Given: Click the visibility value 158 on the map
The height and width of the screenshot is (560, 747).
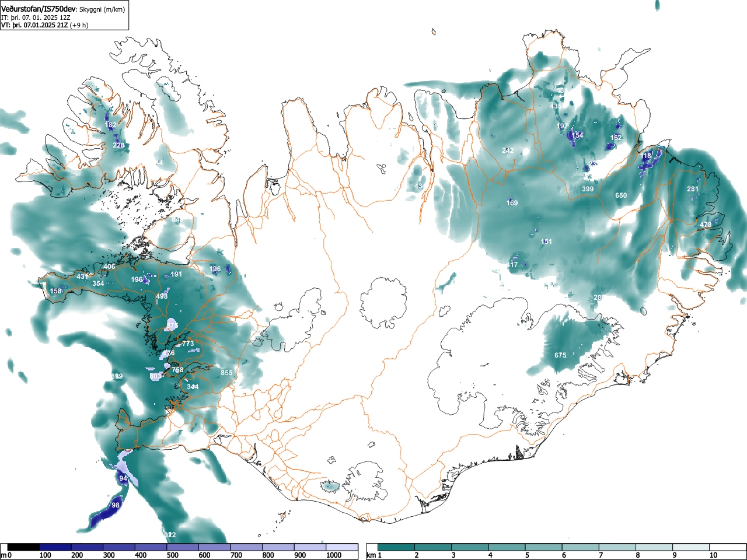Looking at the screenshot, I should (55, 292).
